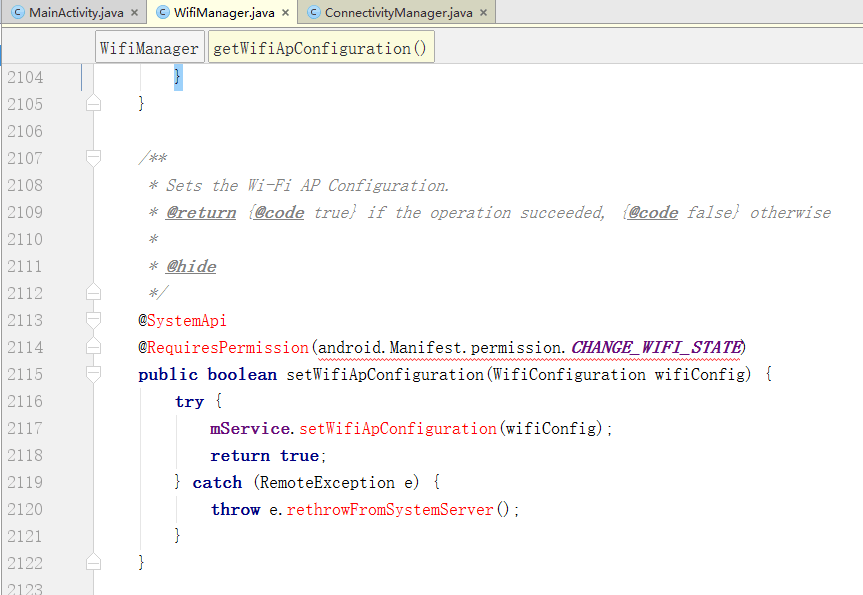Screen dimensions: 863x595
Task: Close the MainActivity.java tab
Action: (x=134, y=13)
